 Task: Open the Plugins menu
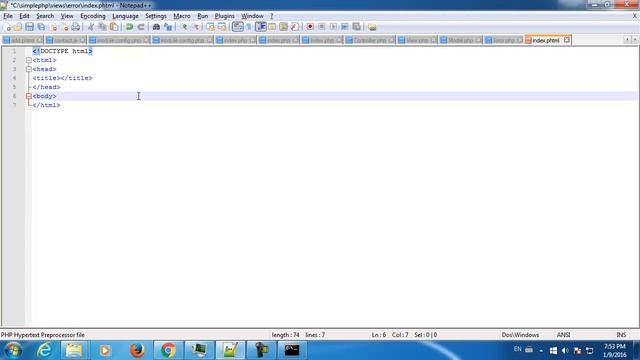click(x=224, y=16)
